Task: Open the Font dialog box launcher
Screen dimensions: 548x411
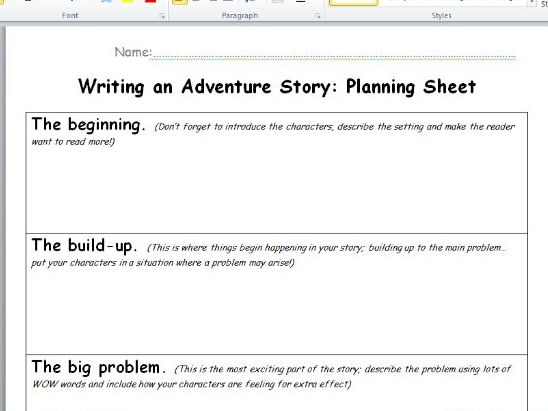Action: [162, 16]
